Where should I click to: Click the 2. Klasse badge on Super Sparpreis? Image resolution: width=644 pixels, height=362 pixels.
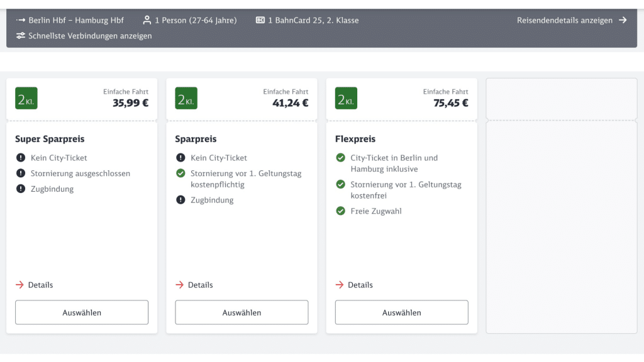(x=26, y=98)
